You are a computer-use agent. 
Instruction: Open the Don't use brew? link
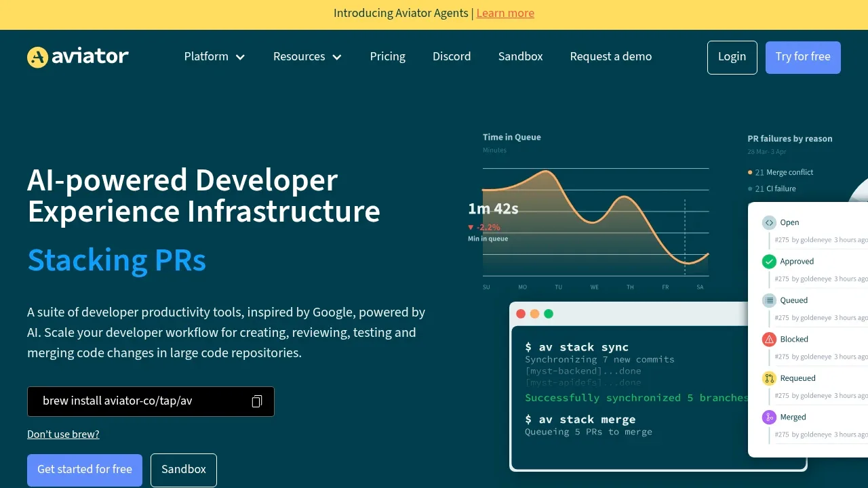pyautogui.click(x=63, y=434)
